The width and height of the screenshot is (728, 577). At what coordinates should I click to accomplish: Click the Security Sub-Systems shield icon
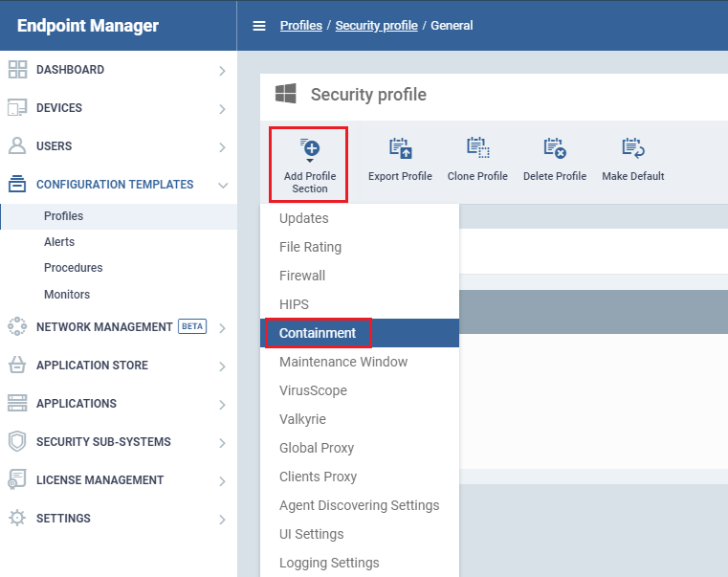(x=17, y=442)
